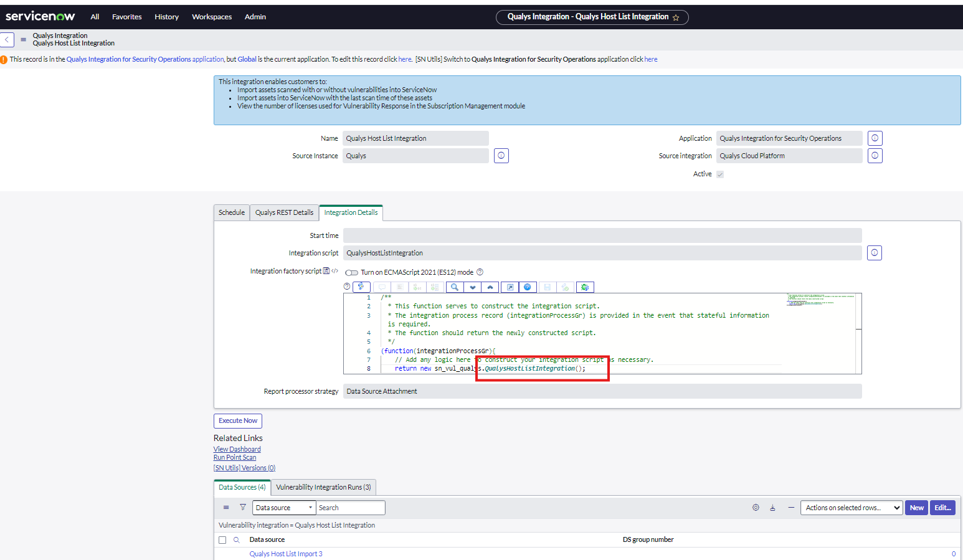Open the Admin menu
The image size is (963, 560).
[x=255, y=17]
